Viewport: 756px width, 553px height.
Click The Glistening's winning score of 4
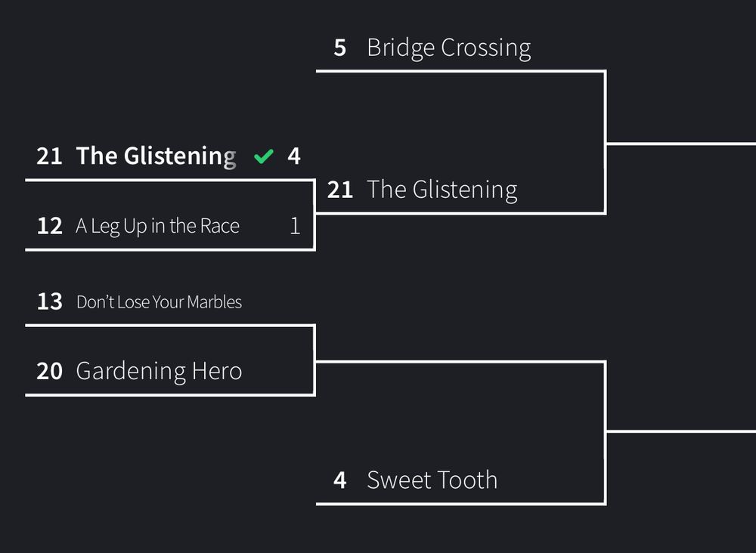294,156
